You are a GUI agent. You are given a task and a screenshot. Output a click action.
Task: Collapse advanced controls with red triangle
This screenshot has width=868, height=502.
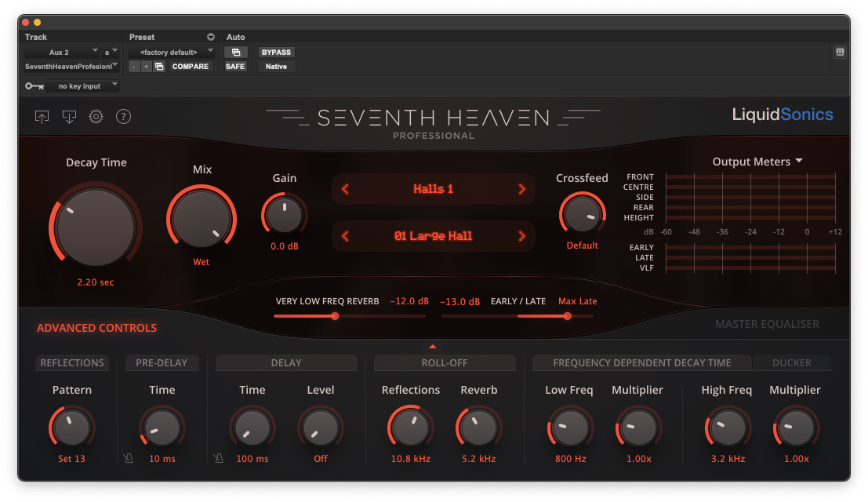(433, 347)
